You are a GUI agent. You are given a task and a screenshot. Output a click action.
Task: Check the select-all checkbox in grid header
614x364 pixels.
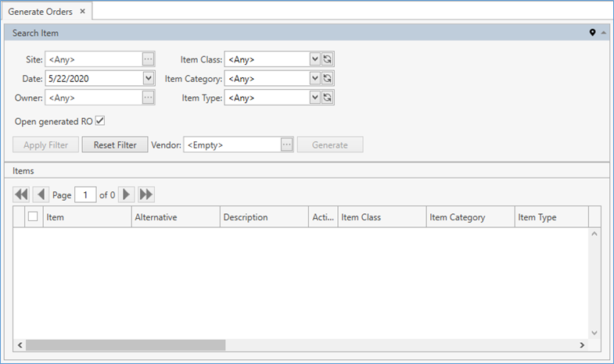point(33,217)
